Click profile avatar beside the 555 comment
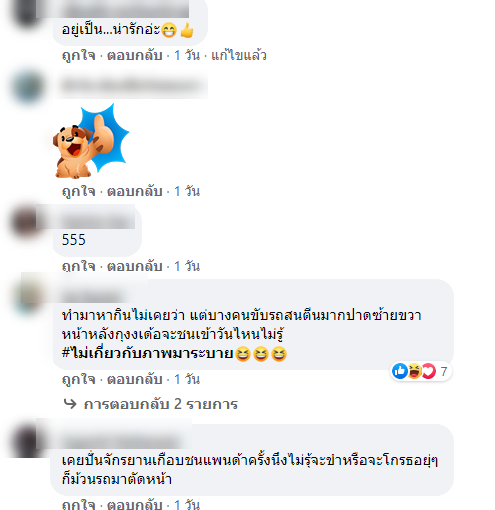 [25, 223]
